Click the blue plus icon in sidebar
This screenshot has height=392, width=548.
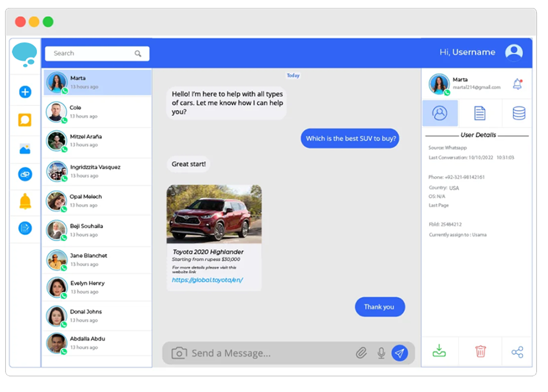pos(25,92)
